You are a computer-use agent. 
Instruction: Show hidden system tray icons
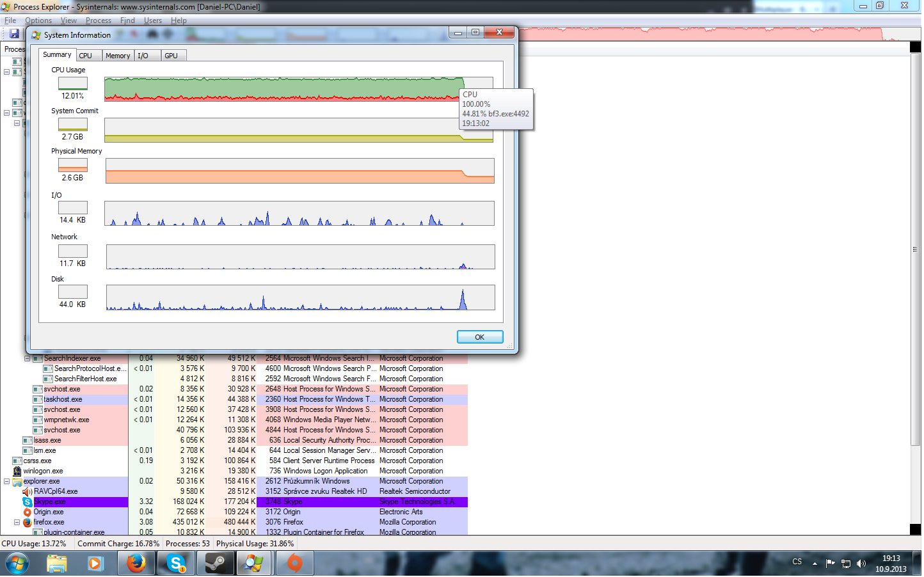click(x=816, y=564)
